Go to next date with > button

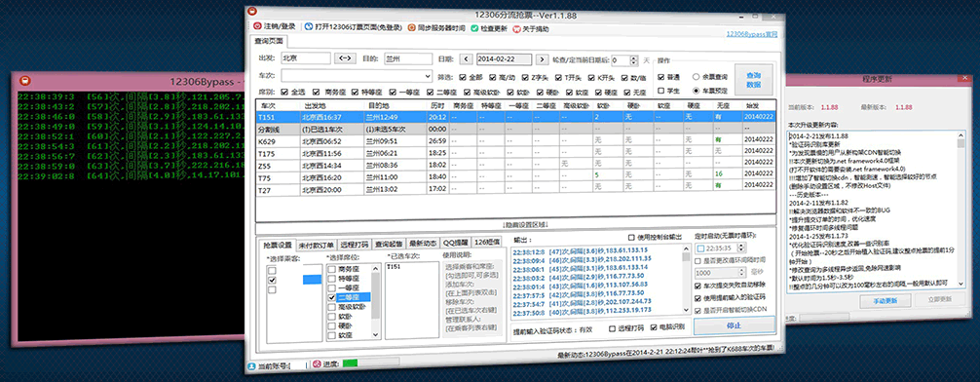543,58
